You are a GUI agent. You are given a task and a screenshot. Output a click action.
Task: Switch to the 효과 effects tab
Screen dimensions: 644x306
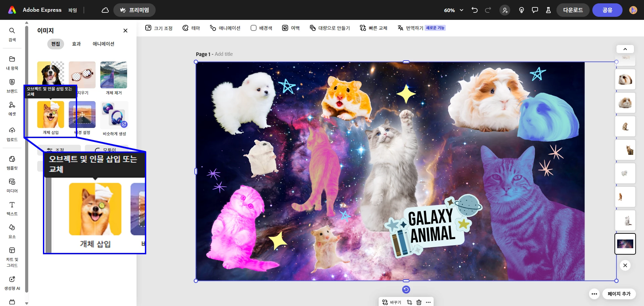pos(76,44)
